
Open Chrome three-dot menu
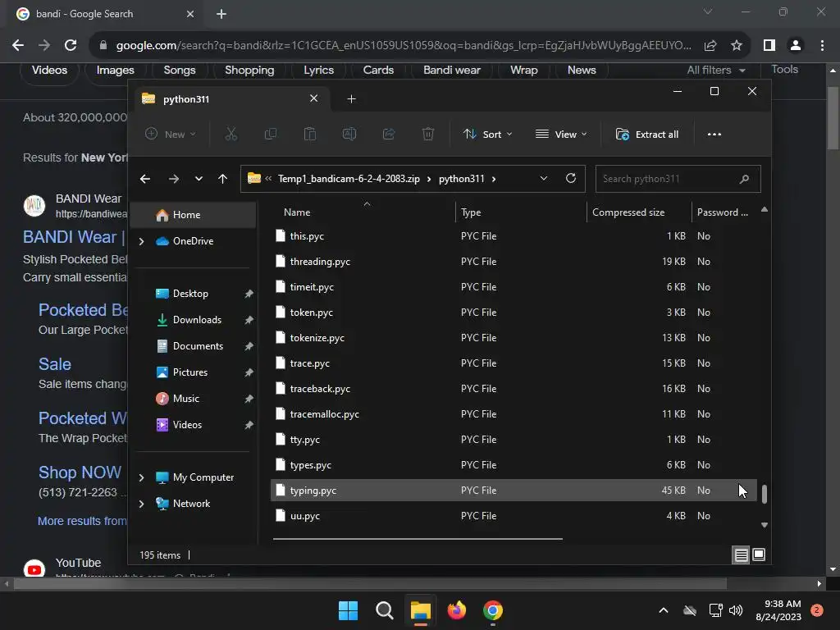click(x=822, y=46)
